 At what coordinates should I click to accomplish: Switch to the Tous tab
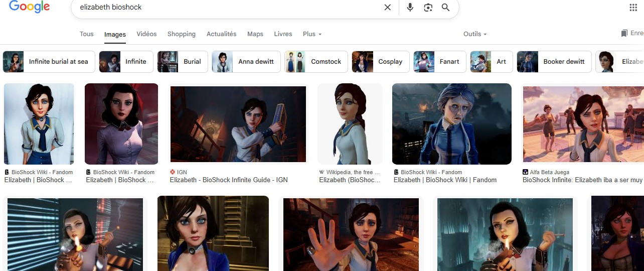[87, 34]
